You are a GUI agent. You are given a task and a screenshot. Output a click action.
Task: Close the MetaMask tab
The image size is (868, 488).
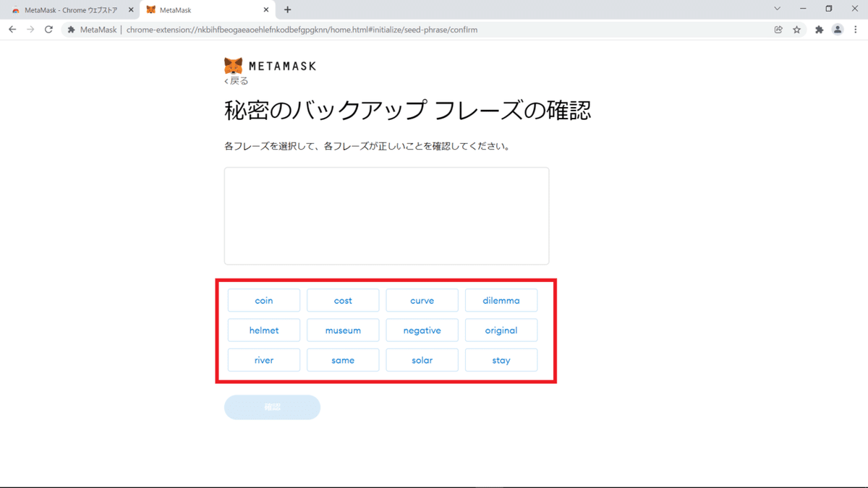(x=266, y=10)
